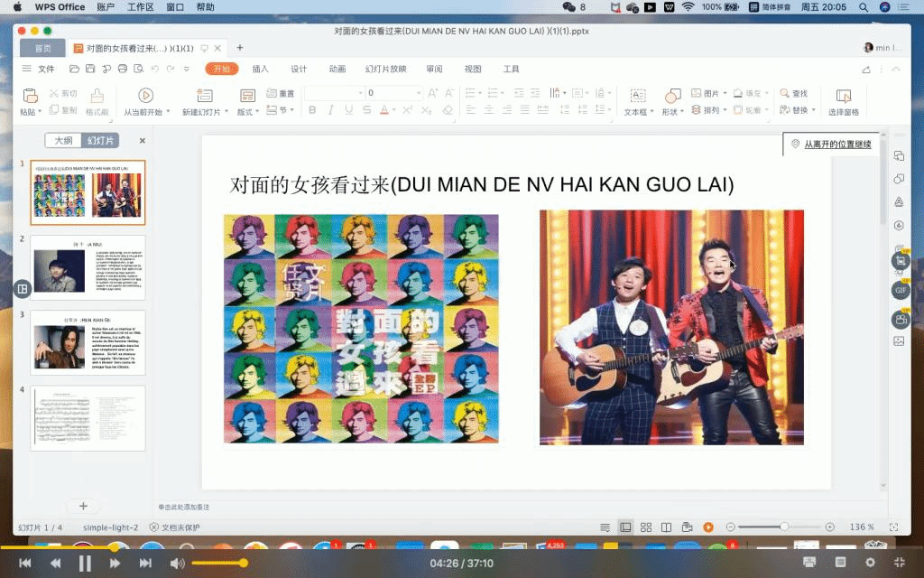The height and width of the screenshot is (578, 924).
Task: Toggle Italic formatting
Action: tap(330, 109)
